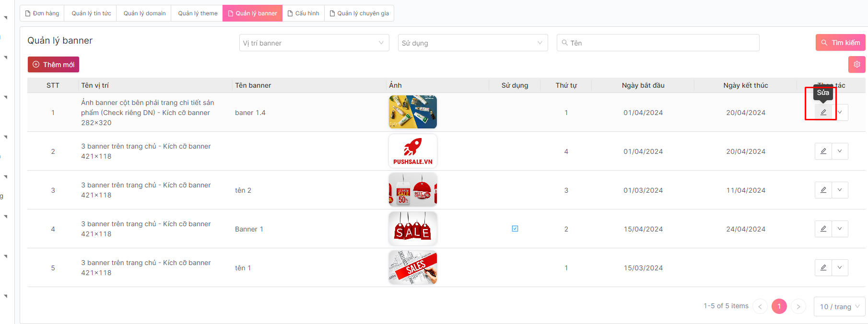Change page size from 10 / trang
This screenshot has width=868, height=324.
tap(839, 306)
